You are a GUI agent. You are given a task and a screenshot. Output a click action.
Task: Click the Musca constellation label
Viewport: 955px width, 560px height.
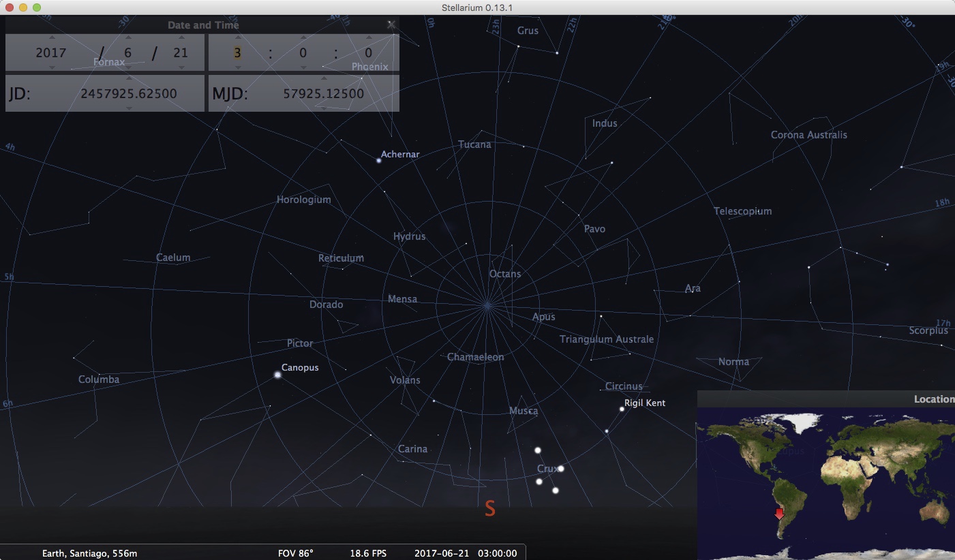[x=524, y=411]
